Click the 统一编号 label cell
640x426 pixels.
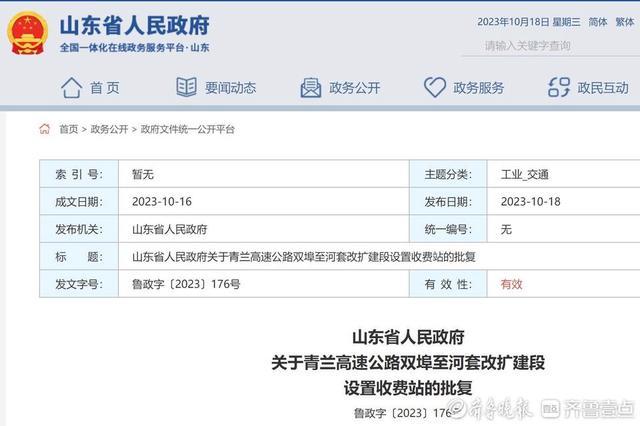(448, 229)
